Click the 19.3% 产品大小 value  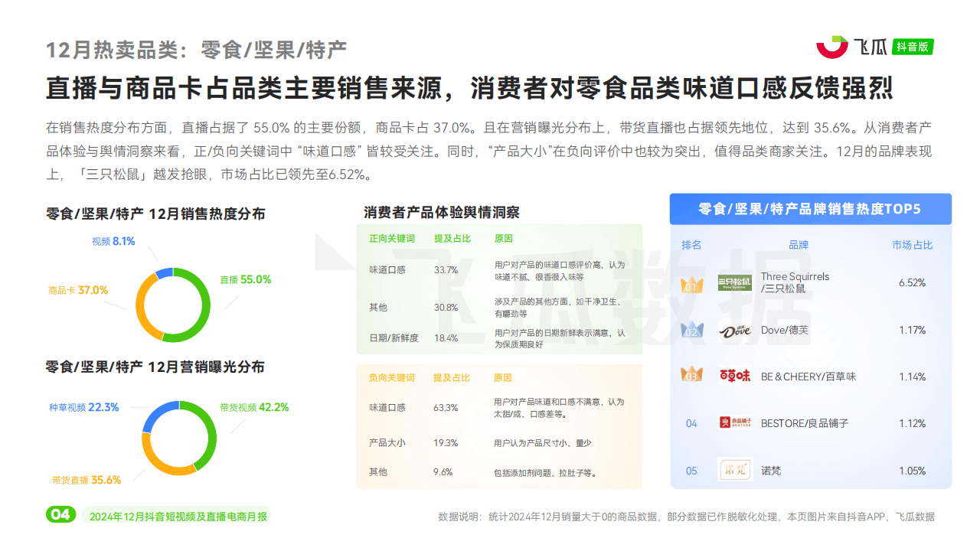446,443
